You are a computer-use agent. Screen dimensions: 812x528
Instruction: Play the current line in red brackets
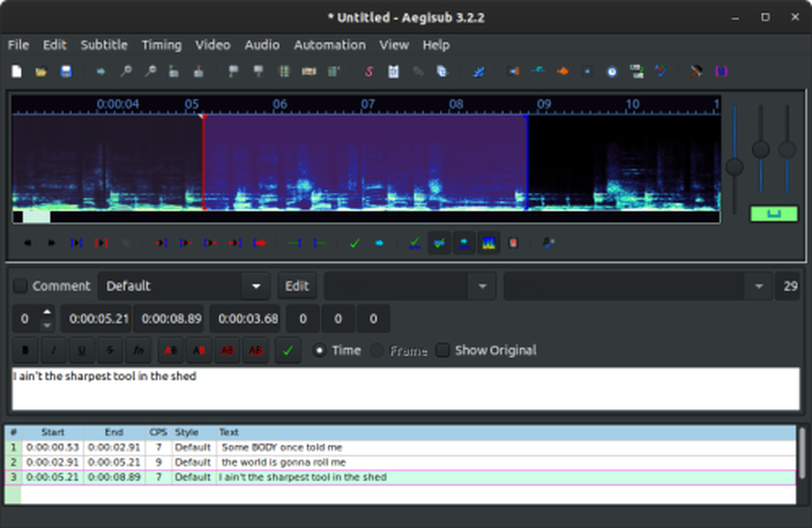coord(101,243)
